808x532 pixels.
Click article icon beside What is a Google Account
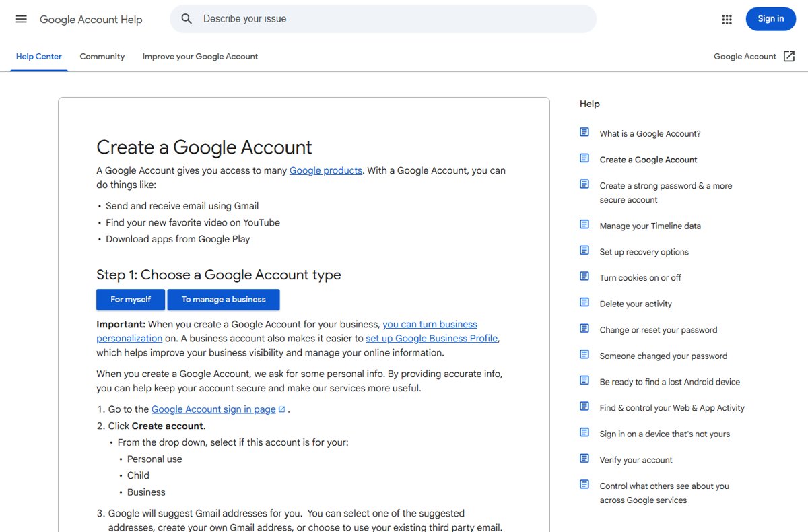(x=584, y=132)
